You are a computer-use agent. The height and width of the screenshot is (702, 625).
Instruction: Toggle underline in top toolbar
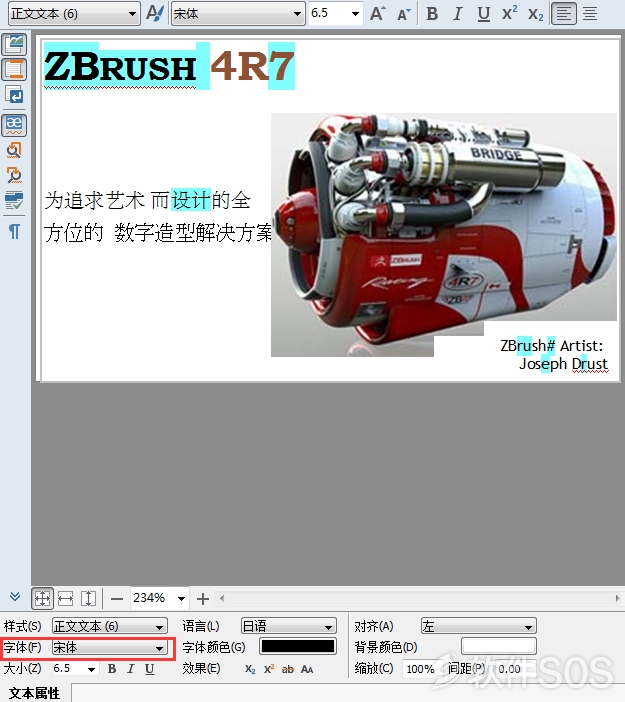(x=484, y=14)
